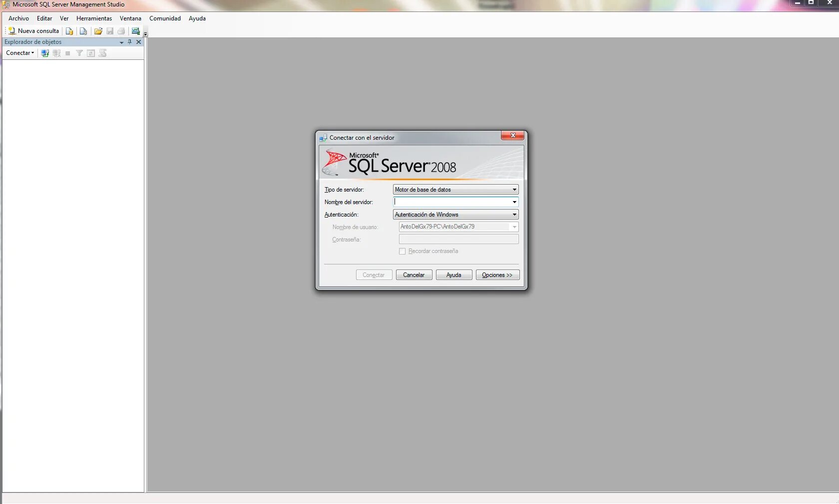Click the Nombre del servidor label
This screenshot has width=839, height=504.
pyautogui.click(x=349, y=203)
